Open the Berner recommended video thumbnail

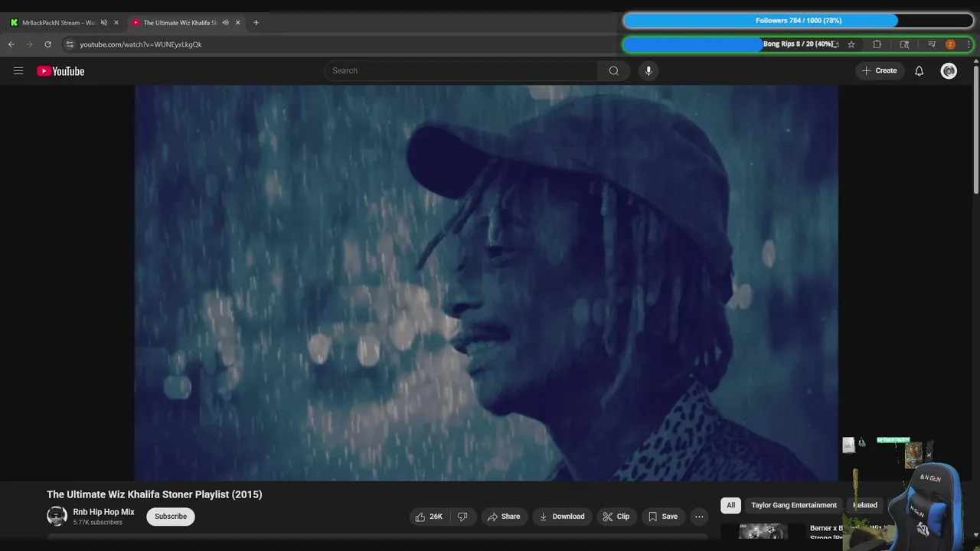(x=763, y=531)
